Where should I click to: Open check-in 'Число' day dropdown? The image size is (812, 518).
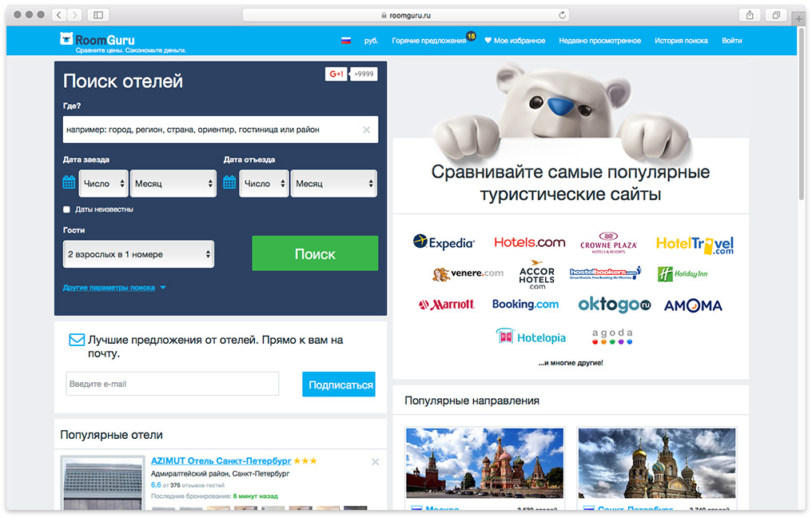click(x=103, y=184)
